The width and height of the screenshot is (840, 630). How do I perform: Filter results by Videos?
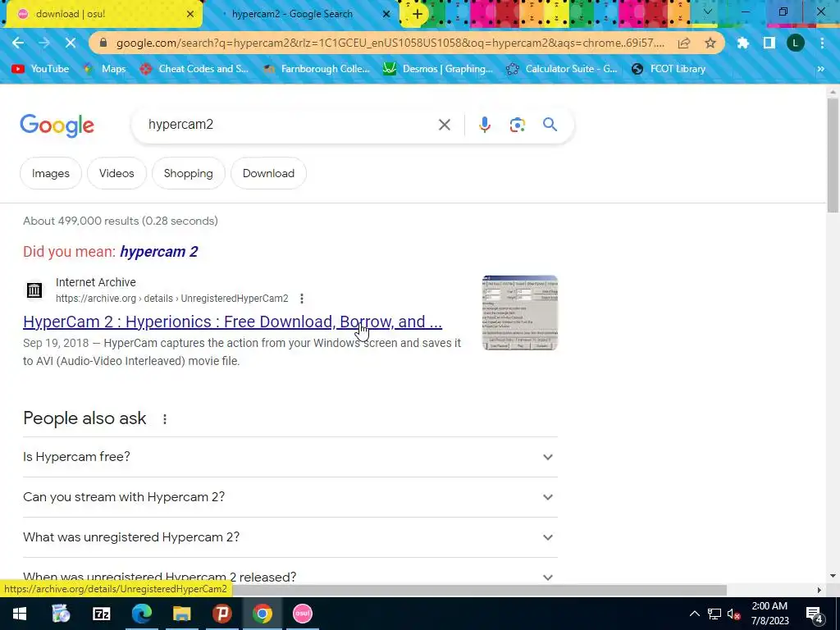[116, 173]
